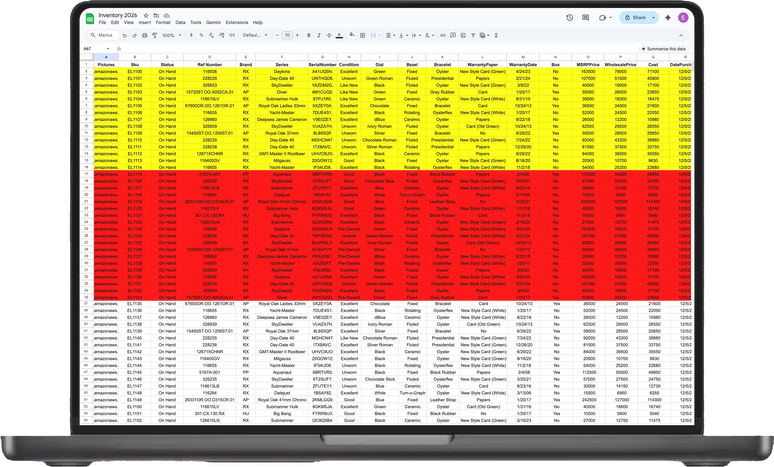Open the 100% zoom dropdown
774x467 pixels.
(171, 36)
